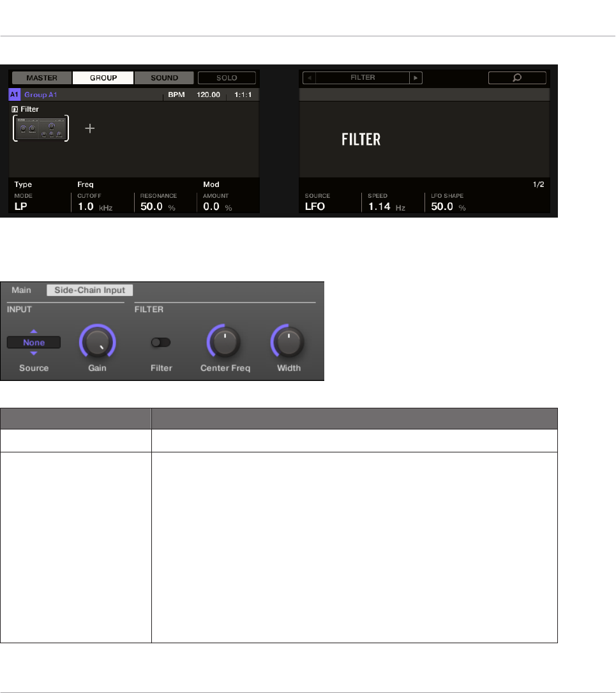Screen dimensions: 616x693
Task: Toggle the SOLO button
Action: coord(227,78)
